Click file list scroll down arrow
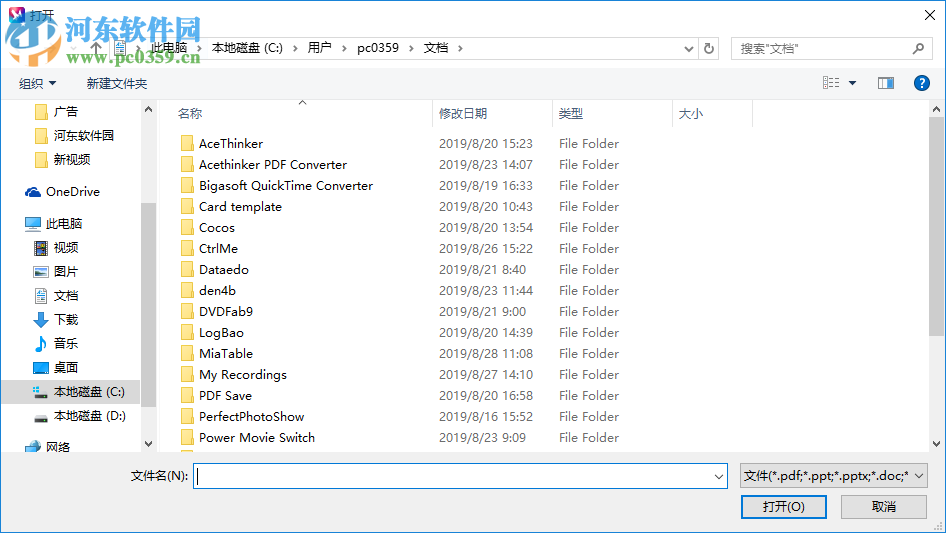Screen dimensions: 946x533 tap(936, 444)
